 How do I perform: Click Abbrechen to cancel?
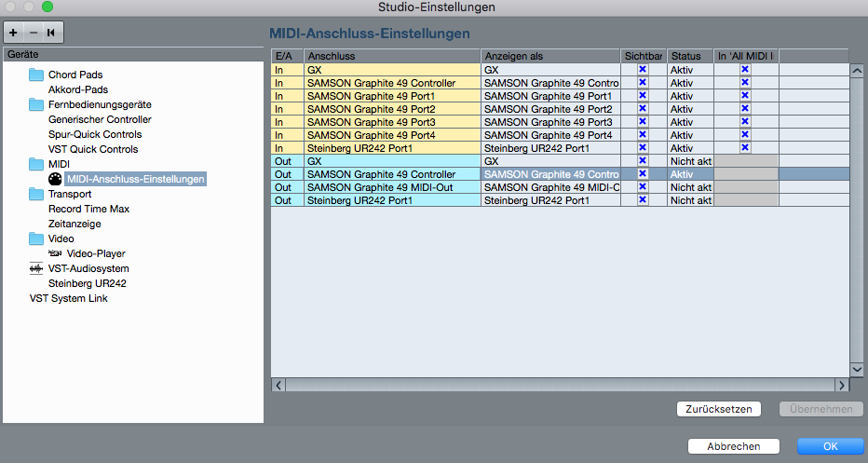(x=734, y=446)
